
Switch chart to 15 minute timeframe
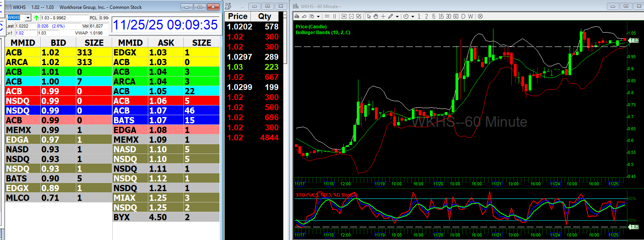tap(441, 16)
